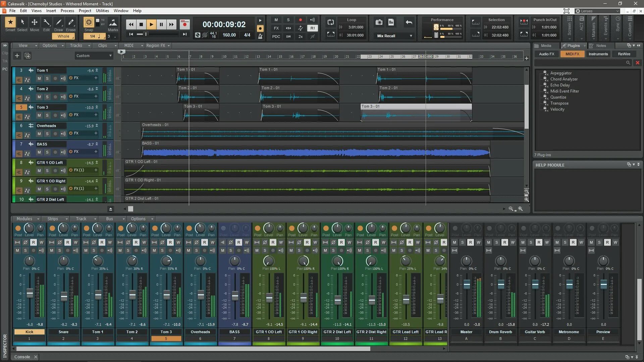Switch to the Instruments tab
The image size is (644, 362).
(x=598, y=54)
